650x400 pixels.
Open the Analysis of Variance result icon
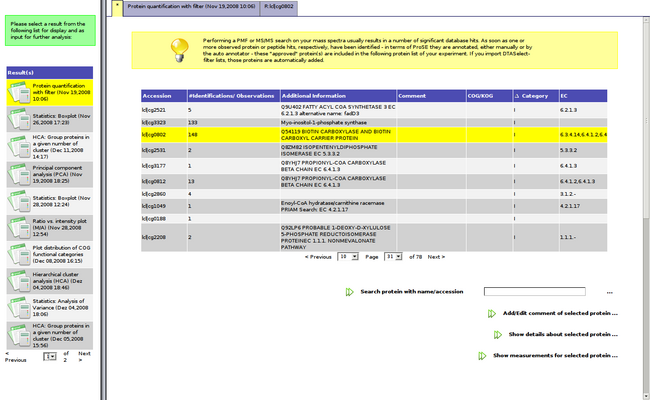pos(19,307)
